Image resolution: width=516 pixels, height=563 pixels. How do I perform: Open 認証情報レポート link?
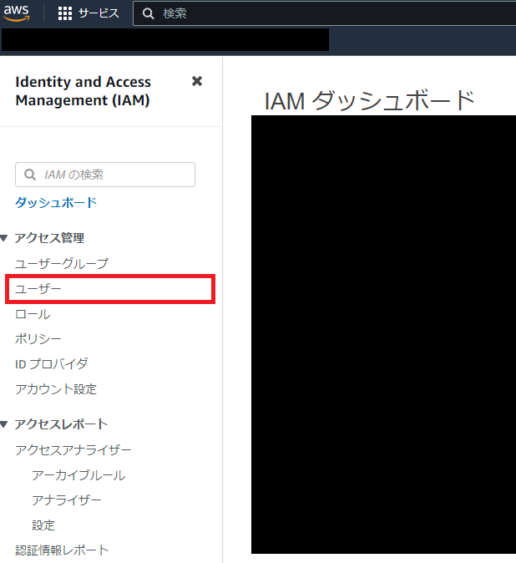pyautogui.click(x=62, y=550)
